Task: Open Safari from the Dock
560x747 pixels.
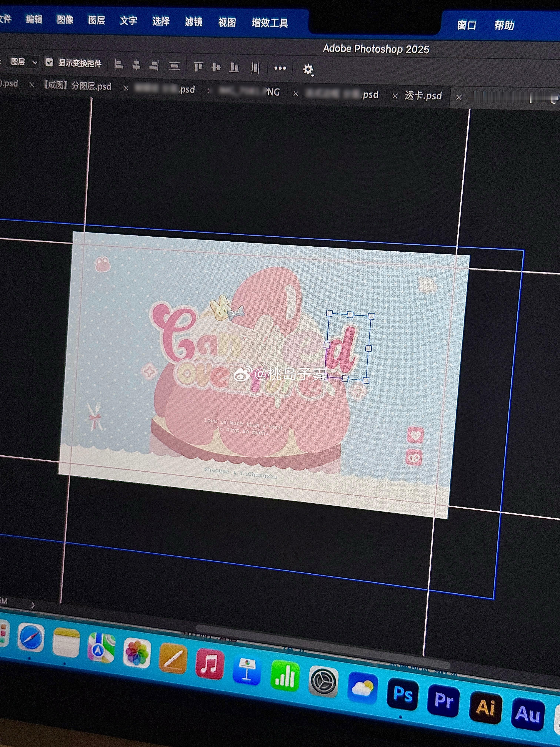Action: [x=31, y=638]
